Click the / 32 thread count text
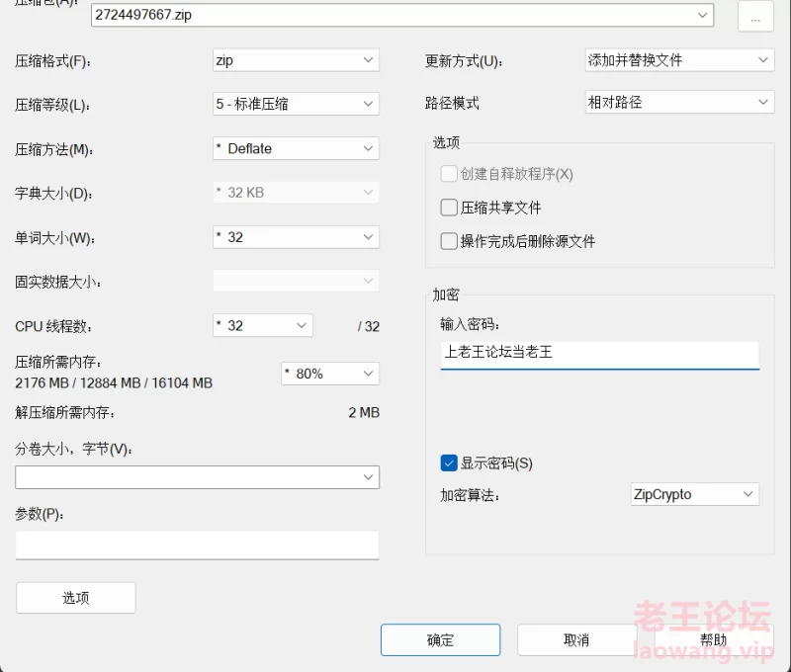 click(x=369, y=327)
